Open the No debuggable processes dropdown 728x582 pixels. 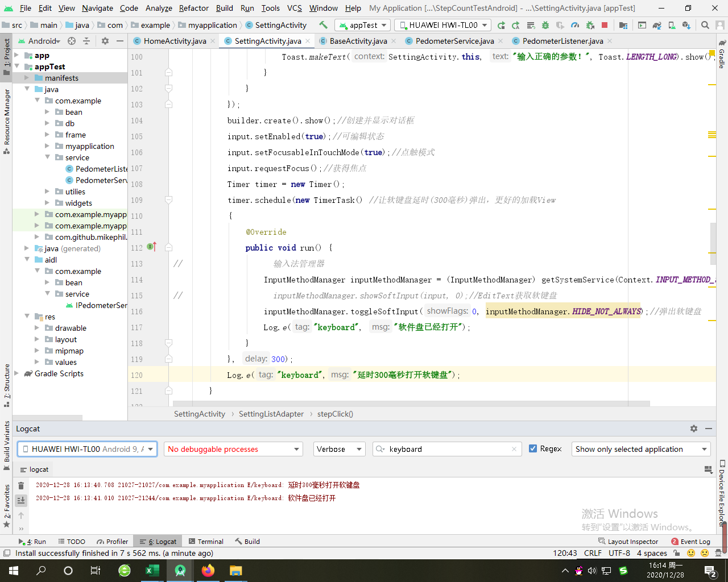pos(233,449)
